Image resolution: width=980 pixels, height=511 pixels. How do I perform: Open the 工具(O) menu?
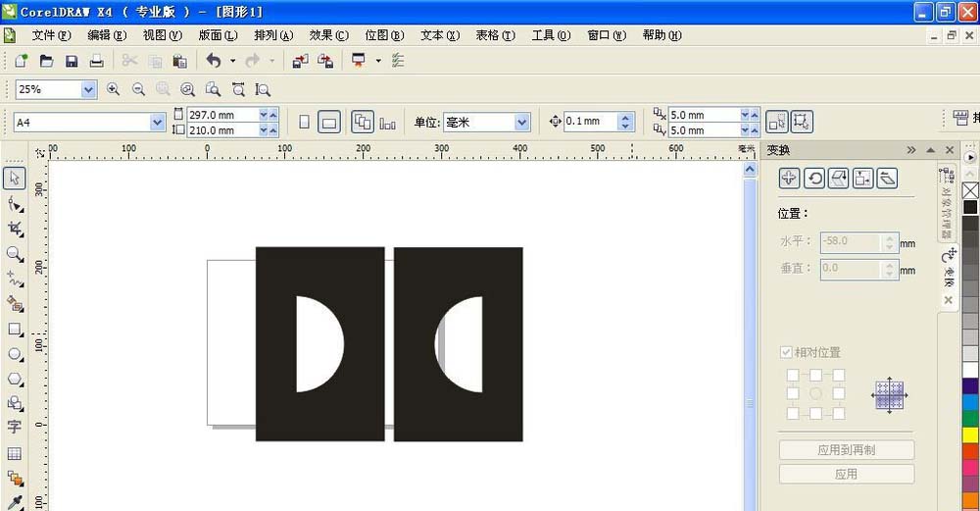pos(551,35)
